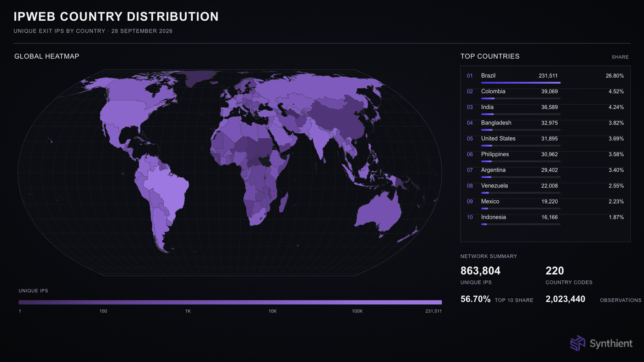Select India in the top countries list
Image resolution: width=644 pixels, height=362 pixels.
[487, 107]
